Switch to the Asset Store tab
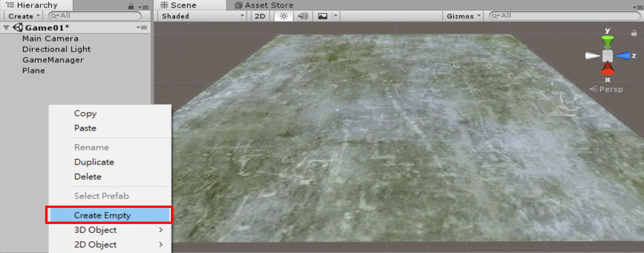Viewport: 644px width, 253px height. pos(264,5)
